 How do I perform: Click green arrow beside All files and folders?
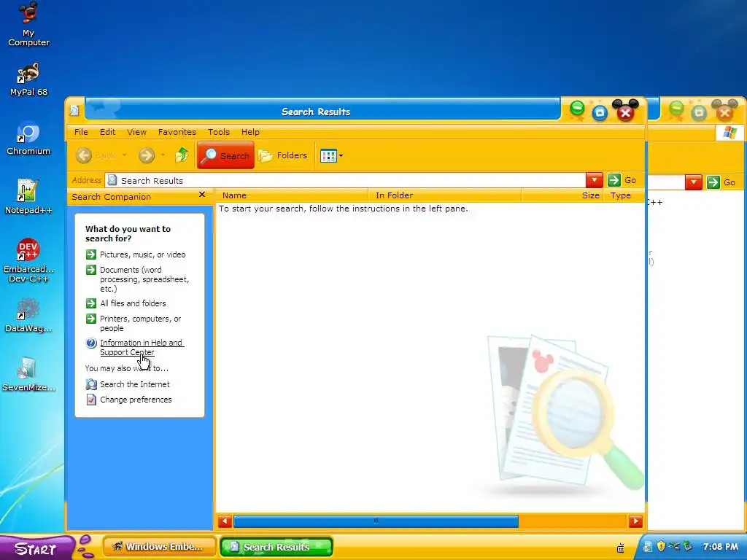[x=91, y=303]
